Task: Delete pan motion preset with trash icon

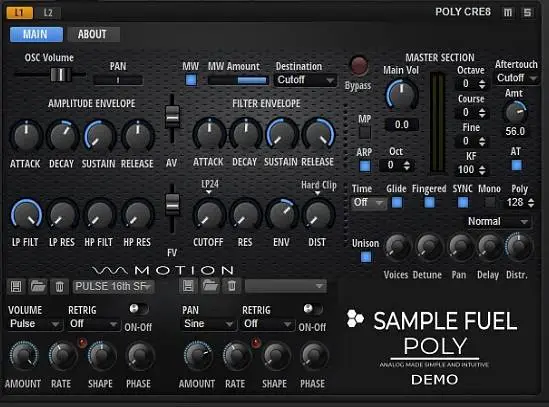Action: (231, 286)
